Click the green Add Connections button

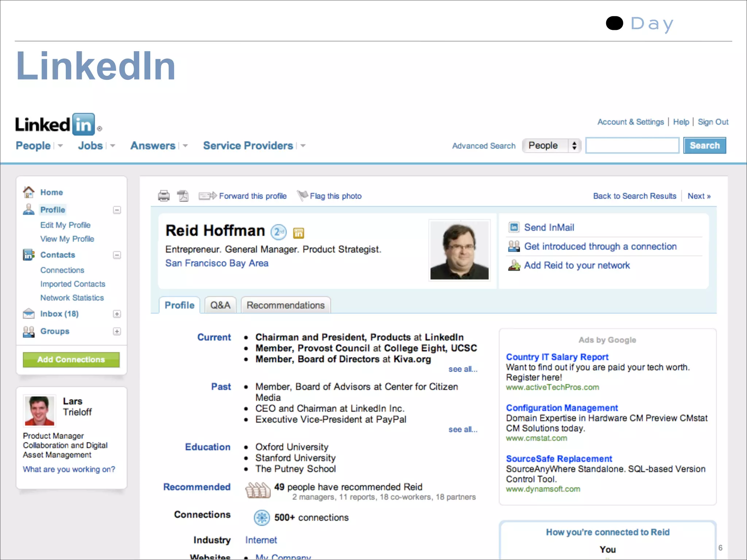click(71, 359)
